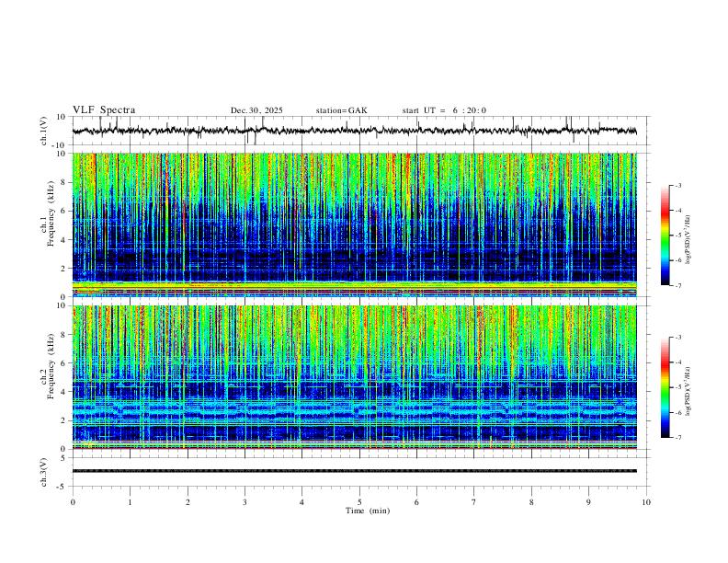Image resolution: width=728 pixels, height=563 pixels.
Task: Click the ch.2 spectrogram panel
Action: pyautogui.click(x=355, y=377)
